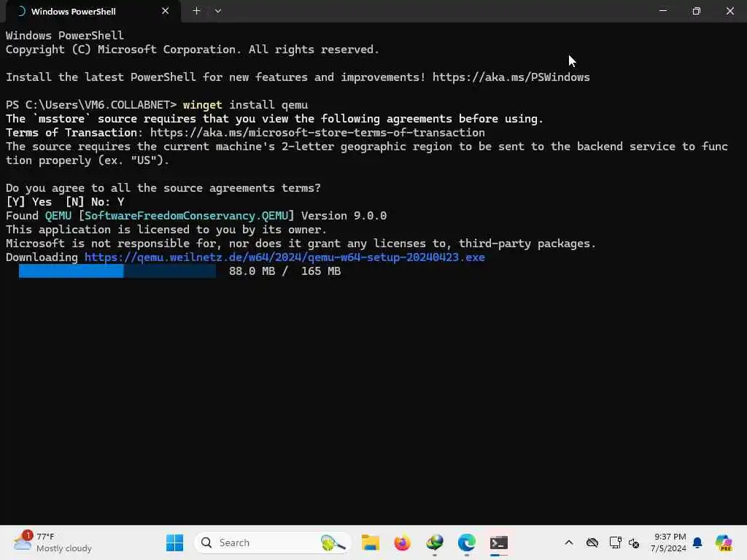This screenshot has width=747, height=560.
Task: Open the Windows Start menu
Action: (174, 542)
